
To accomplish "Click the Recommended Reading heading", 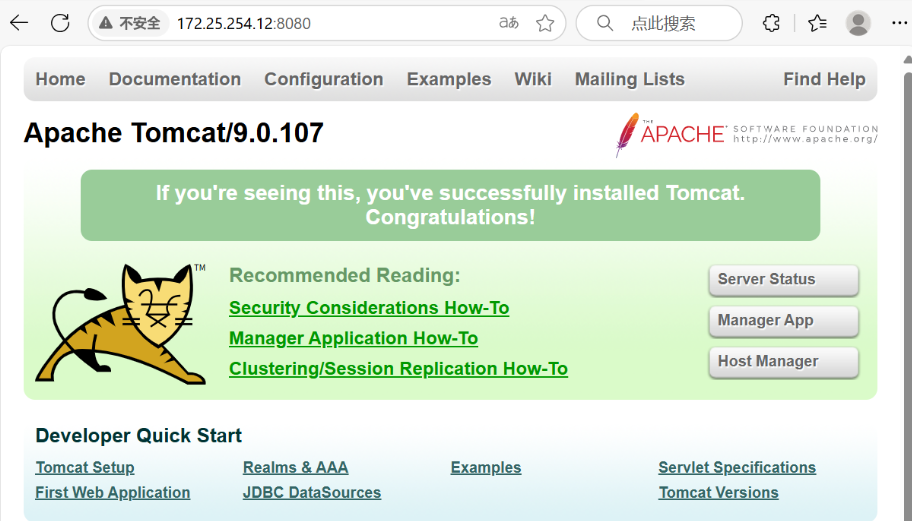I will point(344,275).
